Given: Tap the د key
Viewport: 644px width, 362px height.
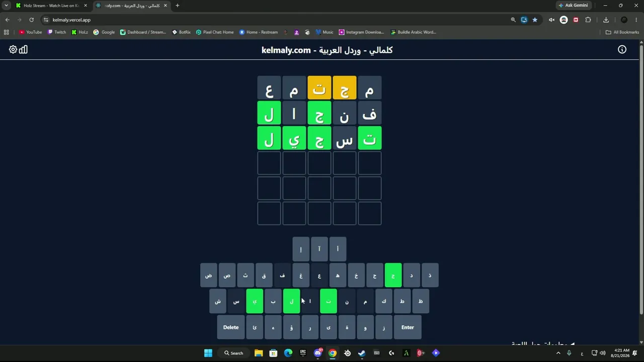Looking at the screenshot, I should tap(412, 276).
